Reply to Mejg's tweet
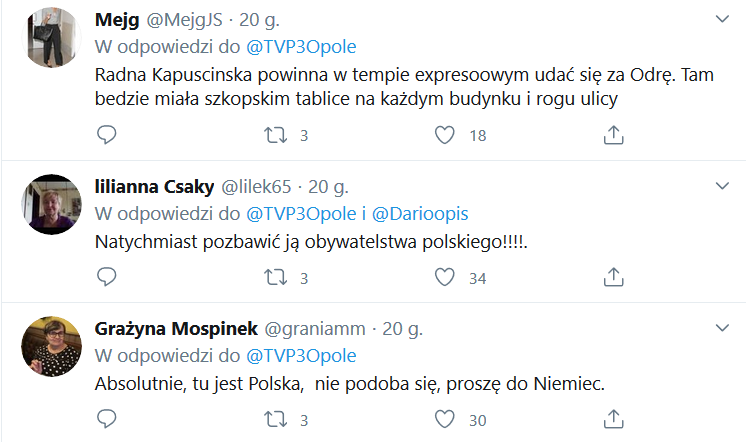The height and width of the screenshot is (442, 746). (x=107, y=135)
